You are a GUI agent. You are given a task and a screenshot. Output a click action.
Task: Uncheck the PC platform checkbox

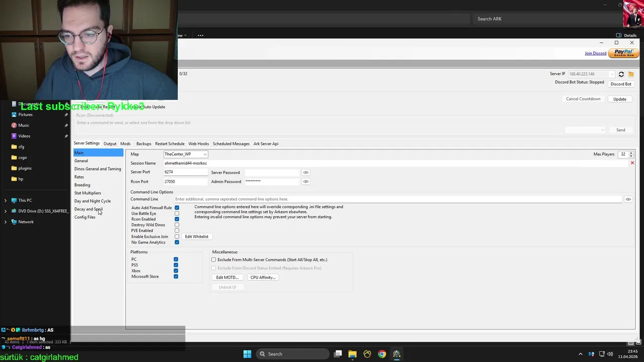176,259
